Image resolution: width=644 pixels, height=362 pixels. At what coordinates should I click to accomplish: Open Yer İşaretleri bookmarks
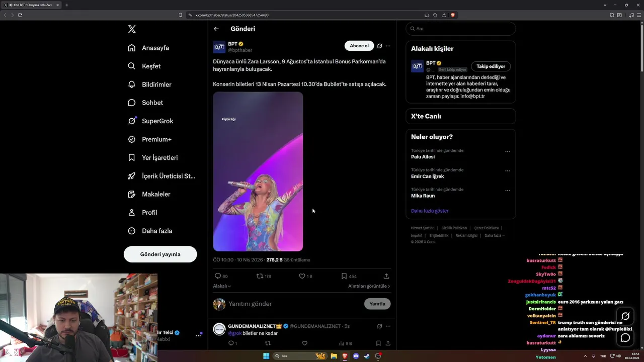(152, 157)
